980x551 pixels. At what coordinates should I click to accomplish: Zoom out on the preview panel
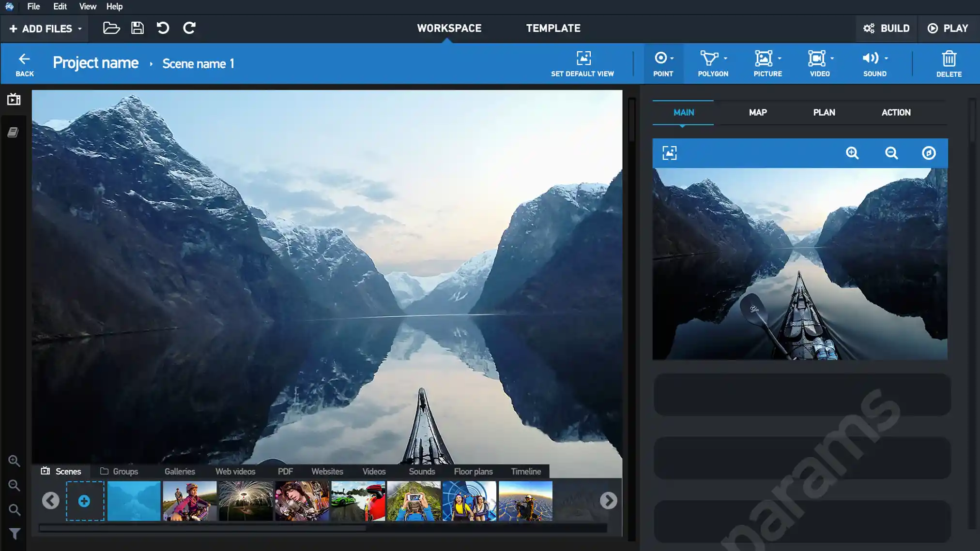pyautogui.click(x=891, y=153)
